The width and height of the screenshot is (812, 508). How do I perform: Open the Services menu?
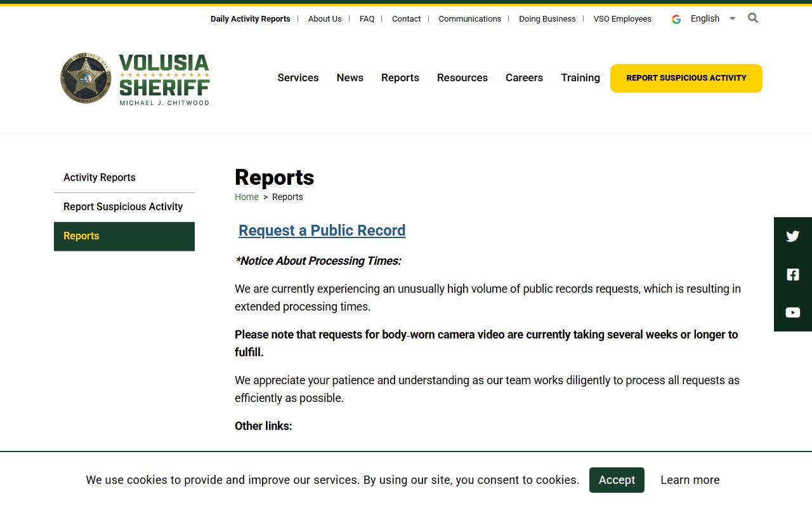(x=298, y=77)
